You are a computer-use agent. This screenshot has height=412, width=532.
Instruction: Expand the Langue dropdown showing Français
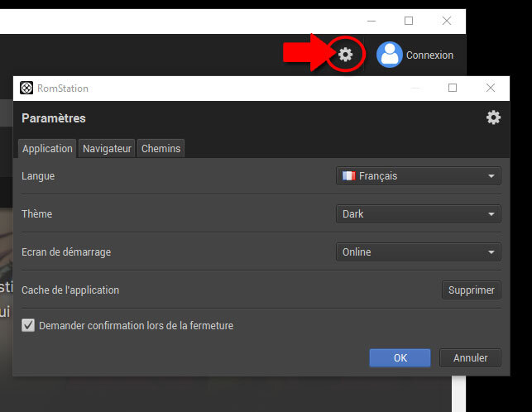pos(419,176)
